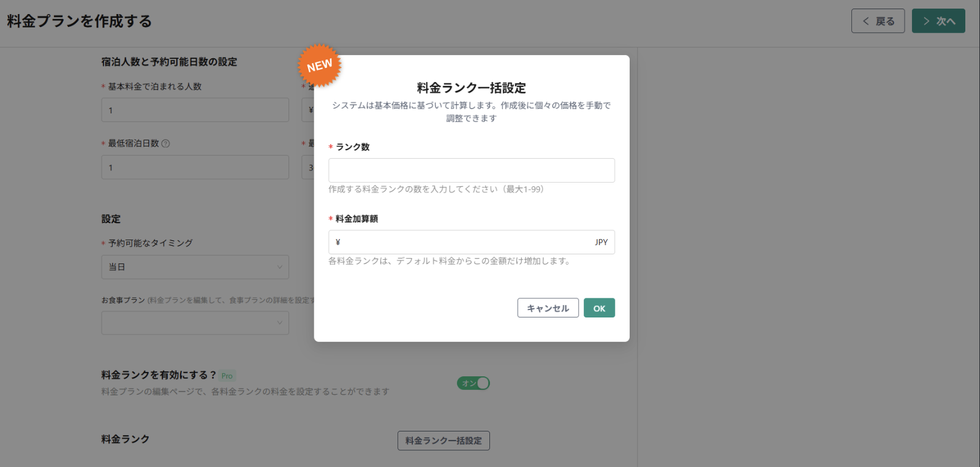
Task: Click the 宿泊人数と予約可能日数の設定 section heading
Action: [169, 62]
